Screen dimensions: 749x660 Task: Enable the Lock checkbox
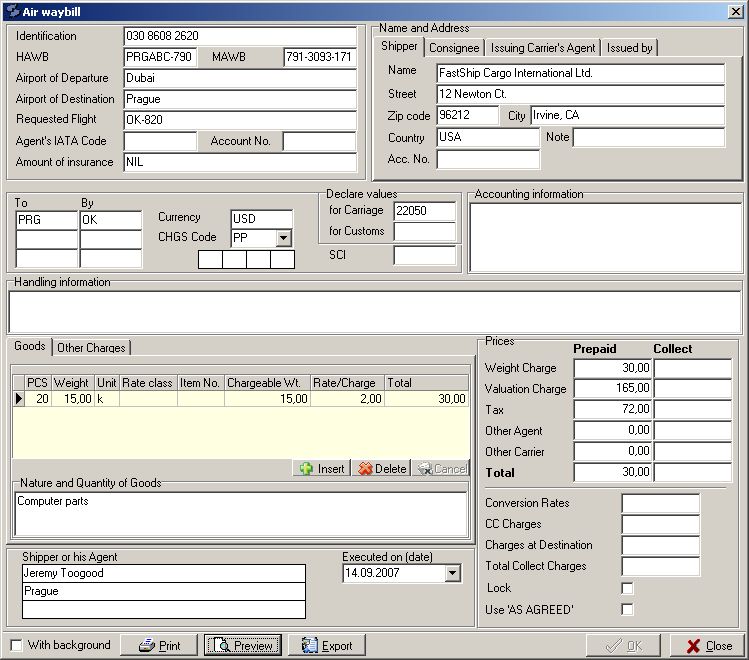627,588
